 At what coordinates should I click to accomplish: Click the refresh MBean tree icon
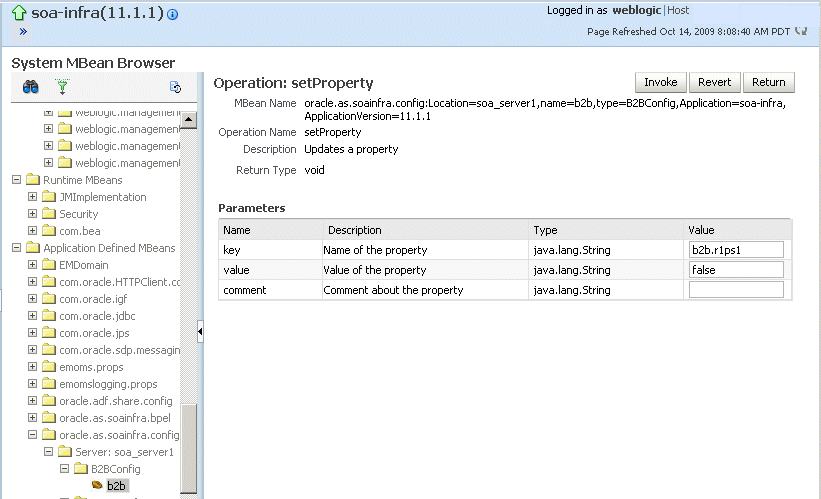pos(175,87)
